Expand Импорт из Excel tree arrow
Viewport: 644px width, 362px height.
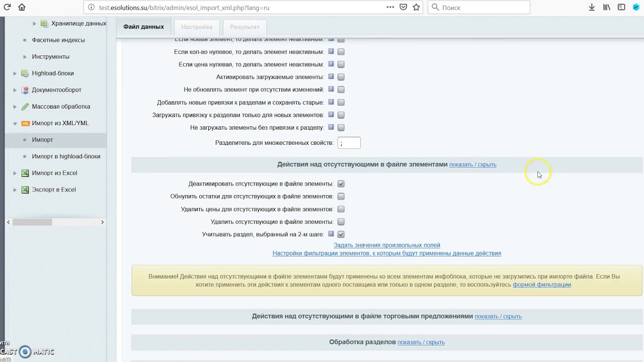[x=15, y=173]
